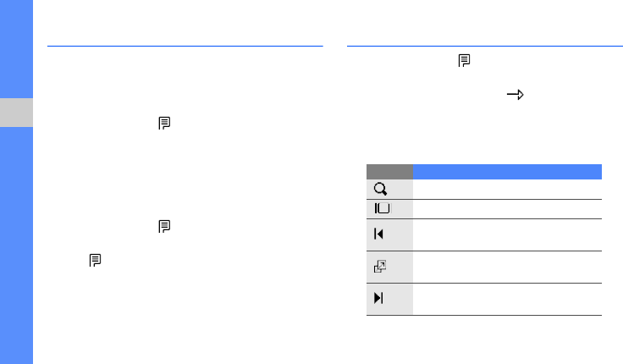Click the overlapping-squares rotate view icon in the table
Viewport: 623px width, 364px height.
[380, 267]
